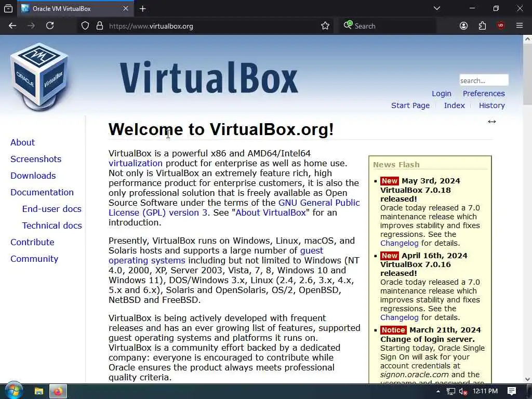This screenshot has width=532, height=399.
Task: Click the New badge for May 3rd
Action: coord(389,181)
